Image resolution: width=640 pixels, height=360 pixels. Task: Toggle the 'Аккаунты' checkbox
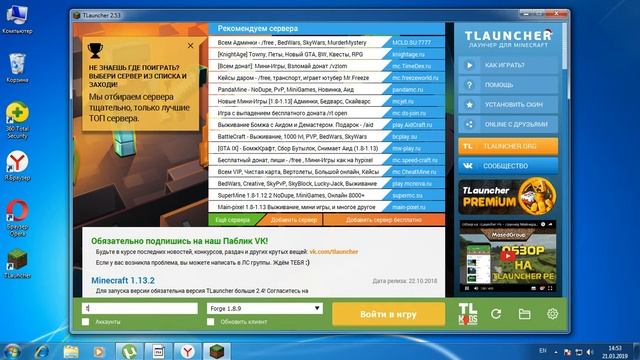[85, 322]
